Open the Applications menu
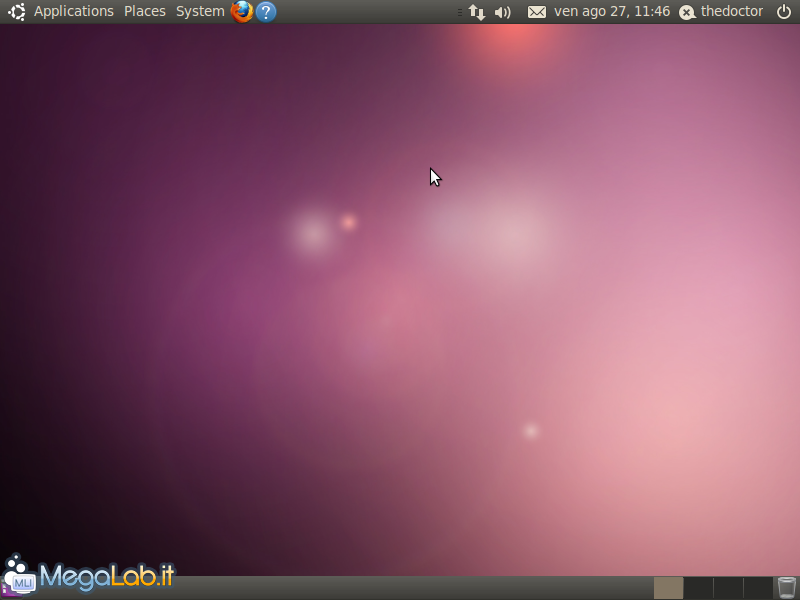The height and width of the screenshot is (600, 800). point(74,12)
